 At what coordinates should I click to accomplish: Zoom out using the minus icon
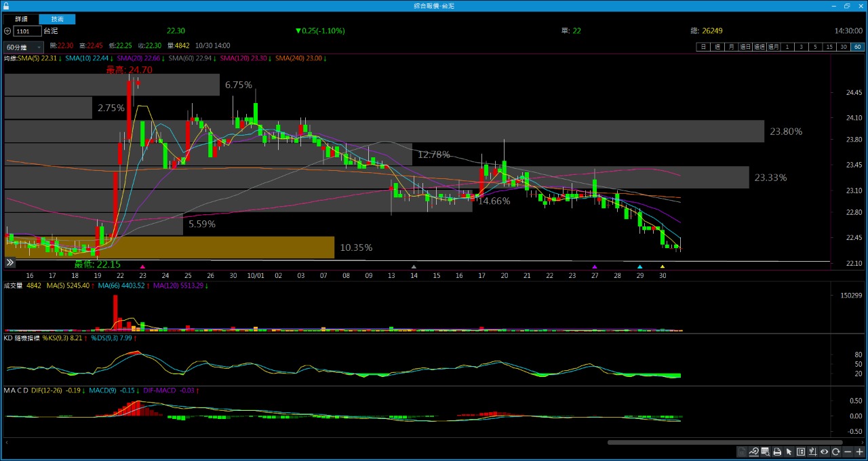coord(848,452)
